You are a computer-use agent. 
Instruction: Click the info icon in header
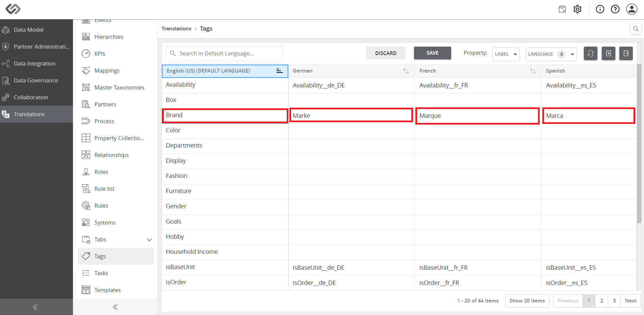(x=600, y=9)
